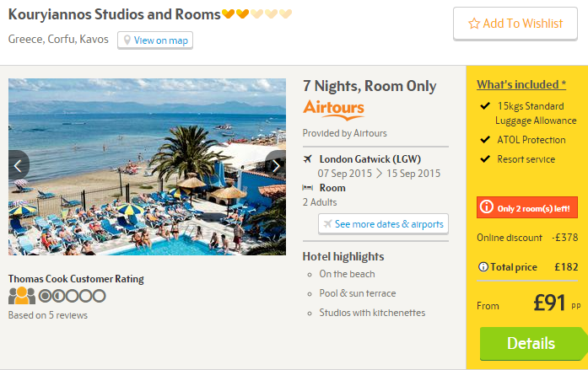Click the star icon on Add To Wishlist
The width and height of the screenshot is (588, 370).
(x=474, y=24)
